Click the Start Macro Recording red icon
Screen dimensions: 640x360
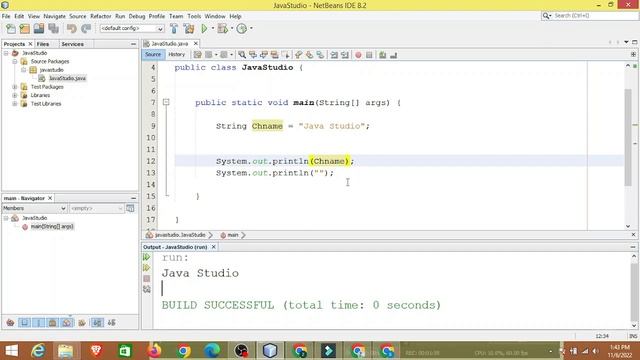tap(358, 55)
